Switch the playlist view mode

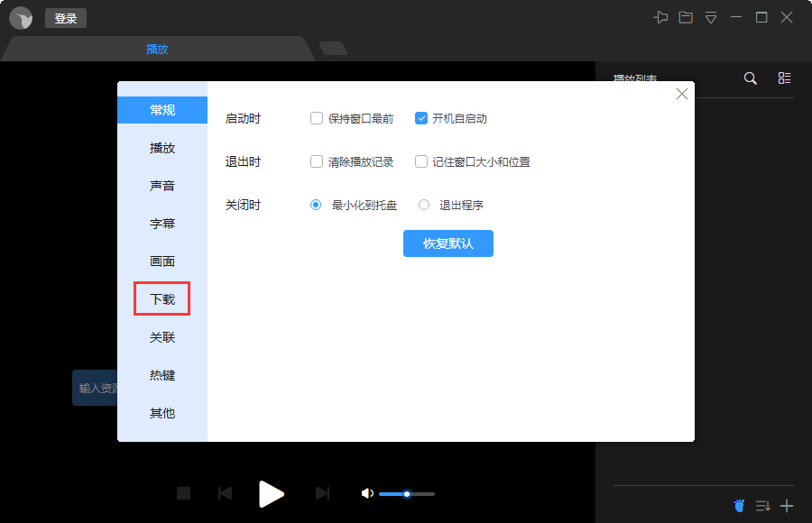[783, 78]
